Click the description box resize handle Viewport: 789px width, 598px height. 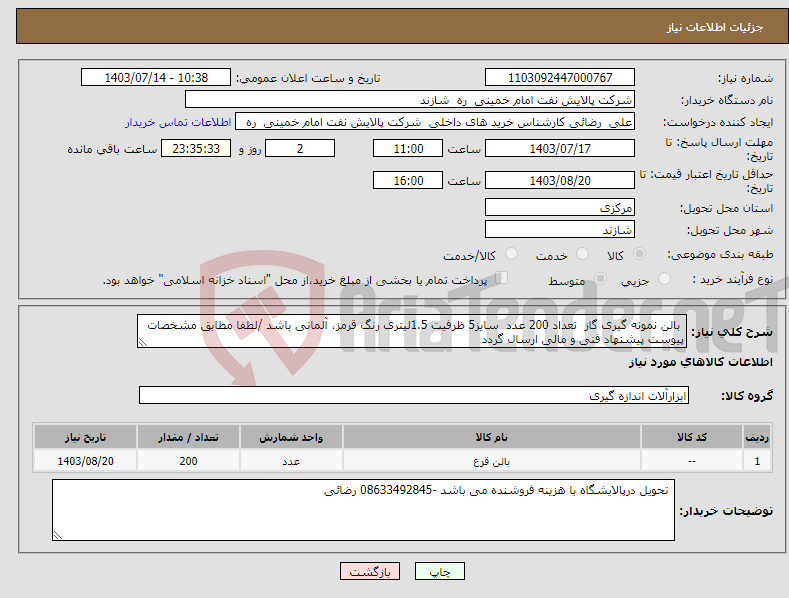[143, 342]
